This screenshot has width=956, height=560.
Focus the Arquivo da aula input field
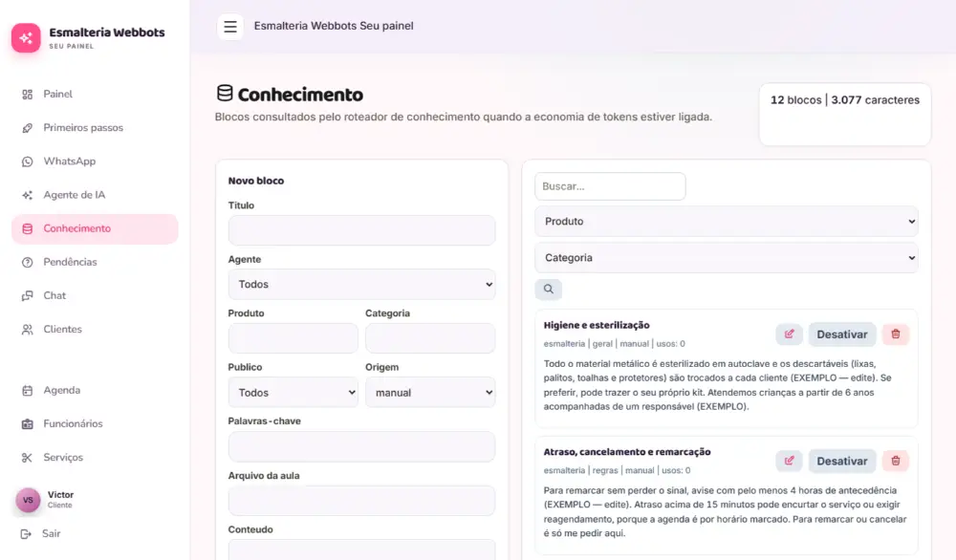click(x=361, y=501)
